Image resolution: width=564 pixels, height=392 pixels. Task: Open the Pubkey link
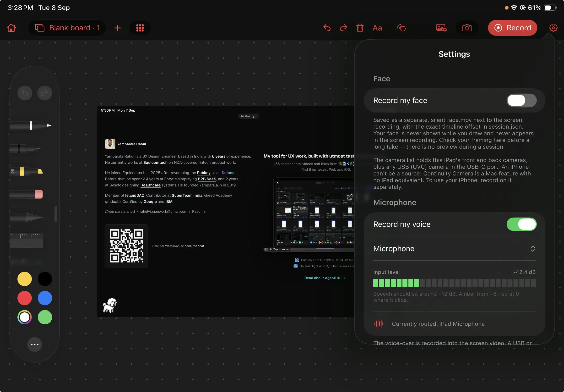coord(204,173)
